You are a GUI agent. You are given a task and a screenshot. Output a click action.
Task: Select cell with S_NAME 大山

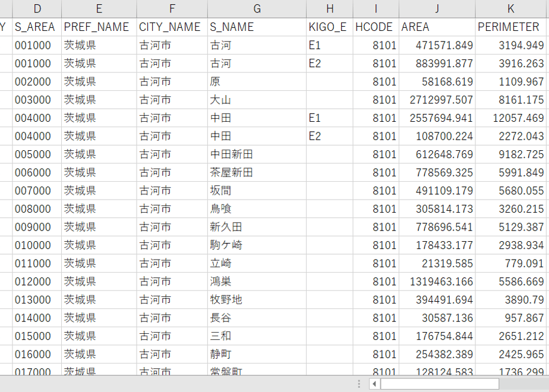tap(257, 100)
